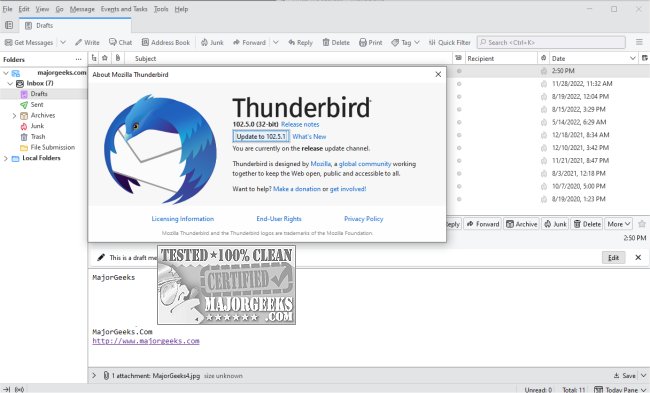Screen dimensions: 650x393
Task: Expand the Archives folder
Action: [15, 116]
